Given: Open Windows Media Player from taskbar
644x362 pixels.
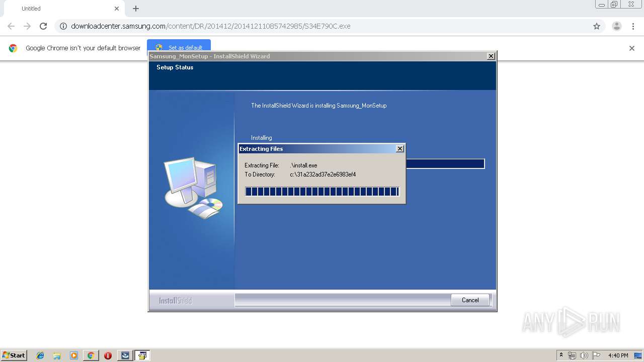Looking at the screenshot, I should [x=74, y=355].
